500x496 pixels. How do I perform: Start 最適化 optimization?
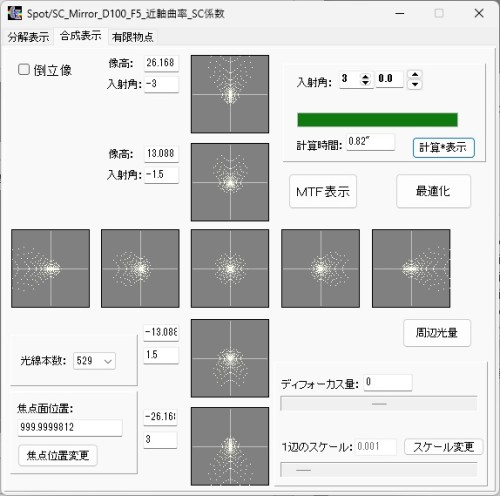click(433, 191)
